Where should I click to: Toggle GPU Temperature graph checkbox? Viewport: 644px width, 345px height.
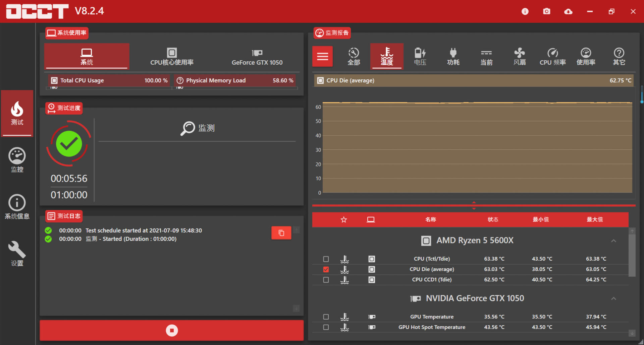coord(326,317)
